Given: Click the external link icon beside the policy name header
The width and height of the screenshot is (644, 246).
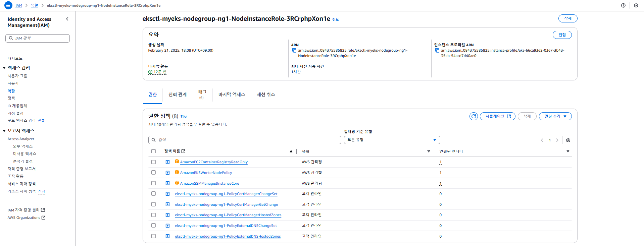Looking at the screenshot, I should 184,151.
